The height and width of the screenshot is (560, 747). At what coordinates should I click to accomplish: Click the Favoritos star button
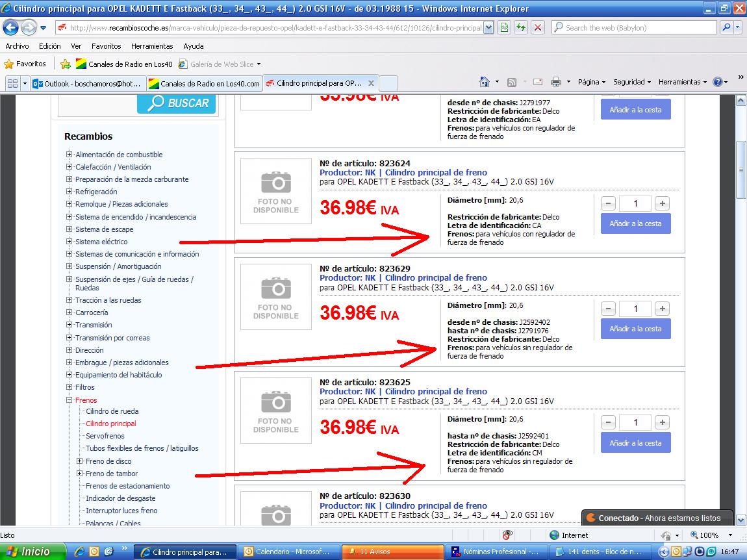[25, 64]
